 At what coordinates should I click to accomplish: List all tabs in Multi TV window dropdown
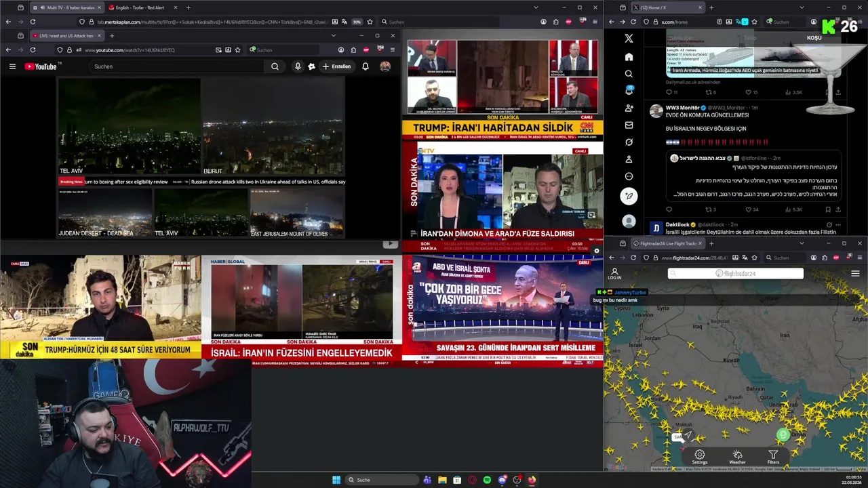coord(536,7)
